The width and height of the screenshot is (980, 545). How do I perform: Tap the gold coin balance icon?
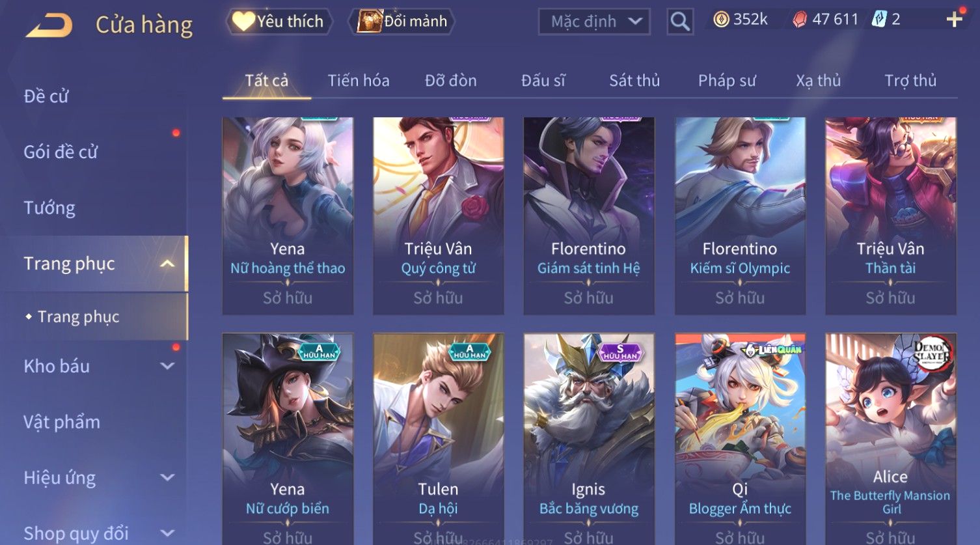pyautogui.click(x=721, y=20)
